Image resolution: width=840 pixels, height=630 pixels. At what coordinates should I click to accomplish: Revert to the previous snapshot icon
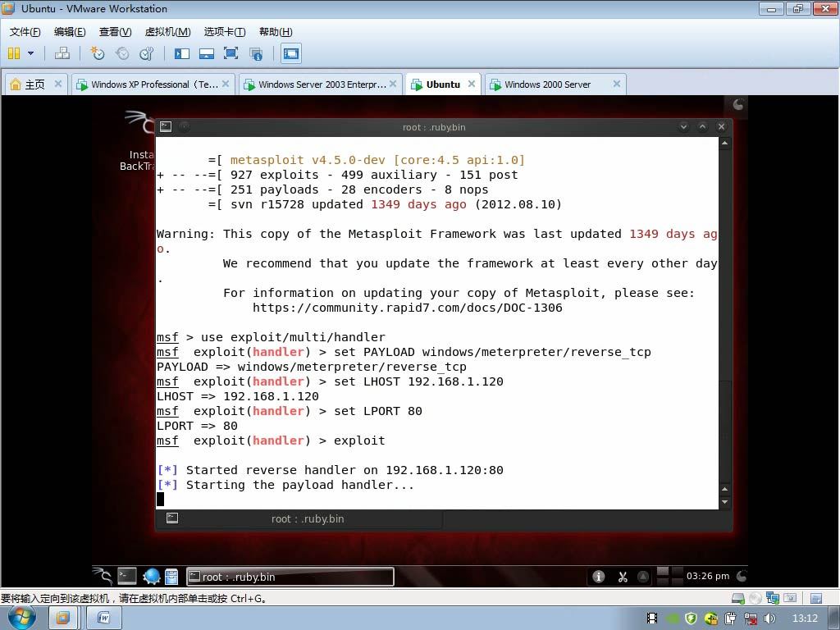click(123, 53)
